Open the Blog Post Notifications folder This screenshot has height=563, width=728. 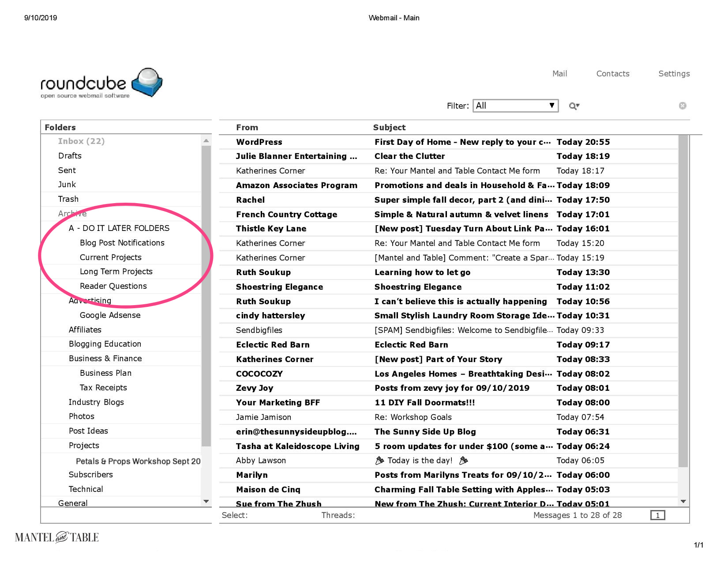coord(121,243)
